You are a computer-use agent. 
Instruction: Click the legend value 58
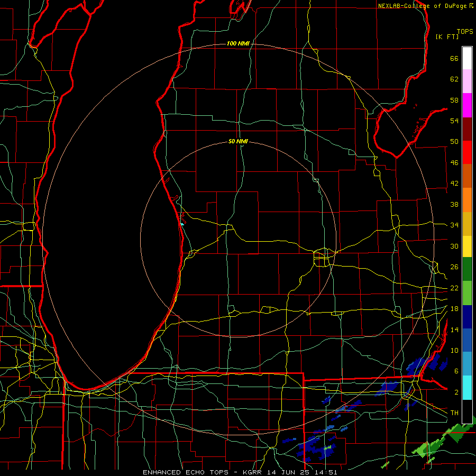[454, 100]
